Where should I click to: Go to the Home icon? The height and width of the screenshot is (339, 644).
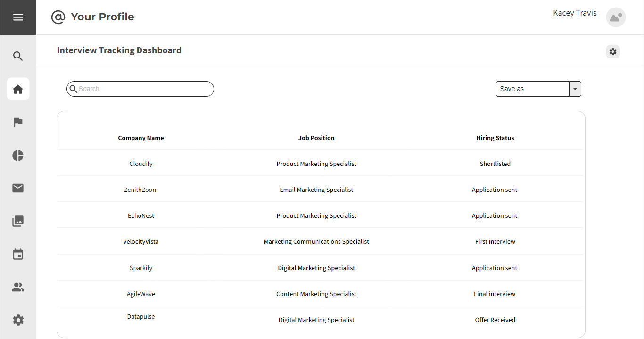click(x=18, y=89)
